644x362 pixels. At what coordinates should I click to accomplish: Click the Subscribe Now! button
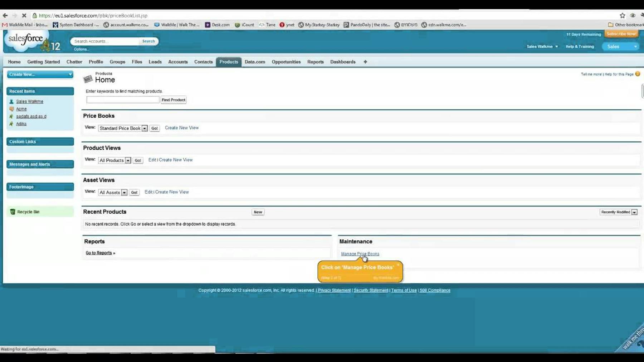pos(622,34)
